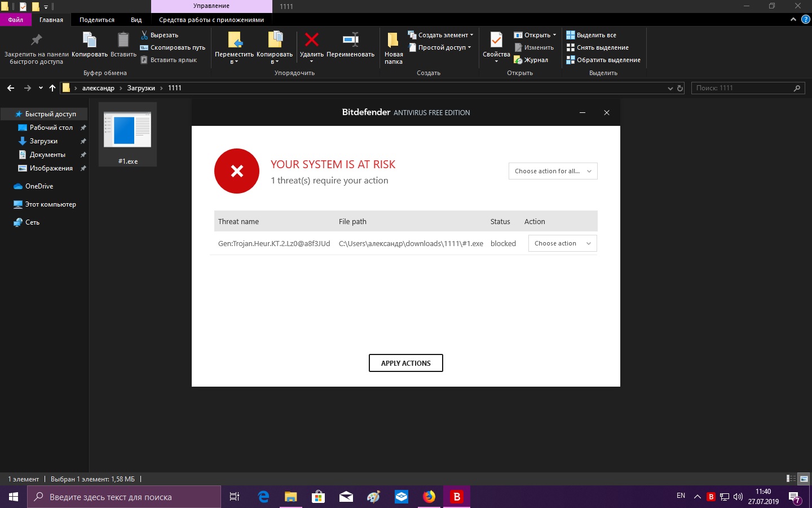This screenshot has height=508, width=812.
Task: Expand the address bar history dropdown
Action: 670,88
